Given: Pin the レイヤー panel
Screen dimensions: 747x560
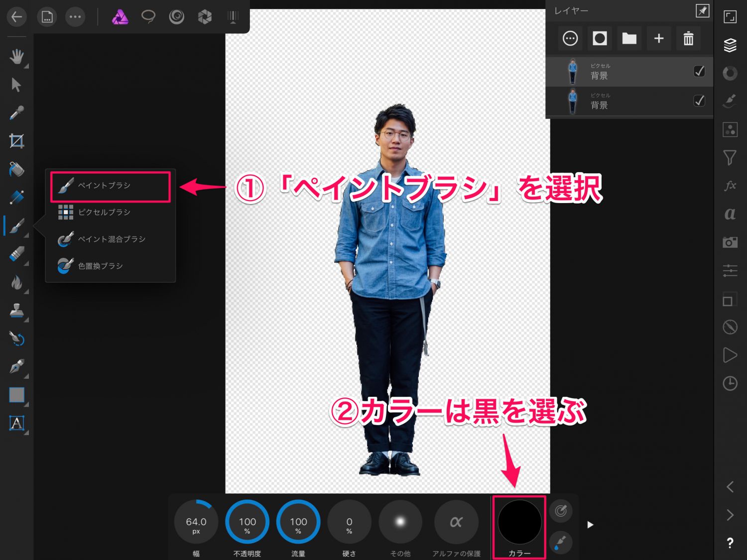Looking at the screenshot, I should coord(702,10).
